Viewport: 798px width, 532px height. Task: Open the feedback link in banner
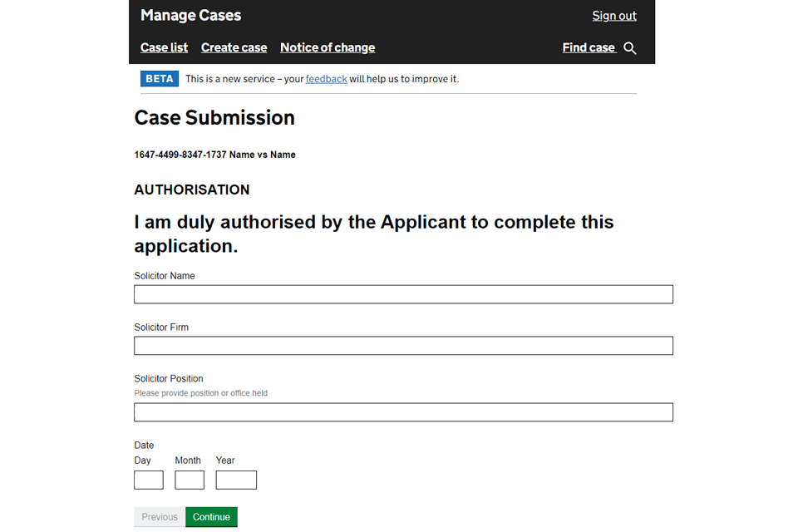(x=326, y=79)
